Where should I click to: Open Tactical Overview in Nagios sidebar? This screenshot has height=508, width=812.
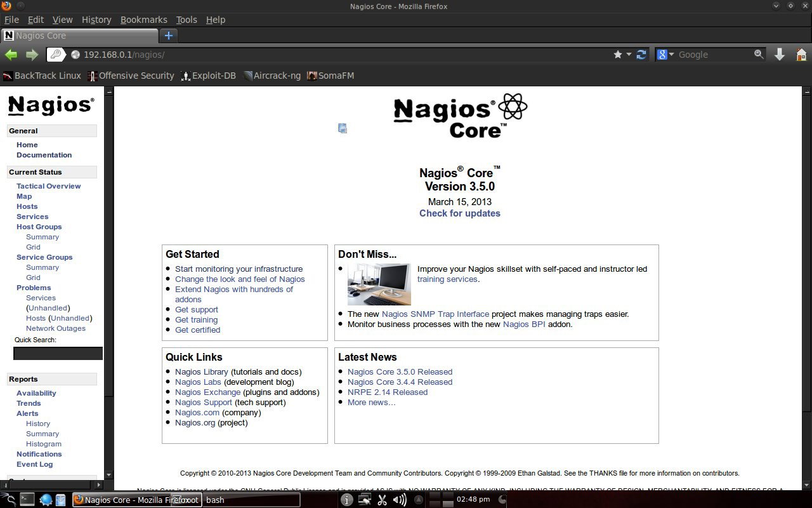coord(48,186)
